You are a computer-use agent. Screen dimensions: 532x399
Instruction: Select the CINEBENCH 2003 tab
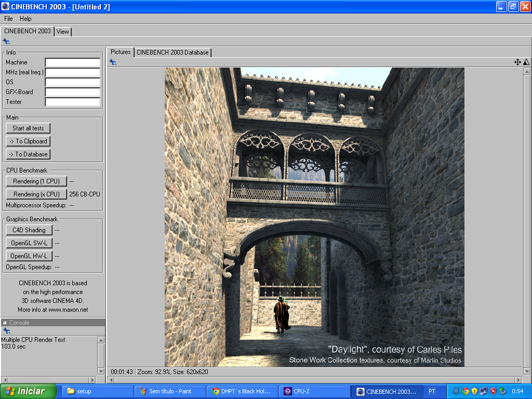tap(28, 31)
